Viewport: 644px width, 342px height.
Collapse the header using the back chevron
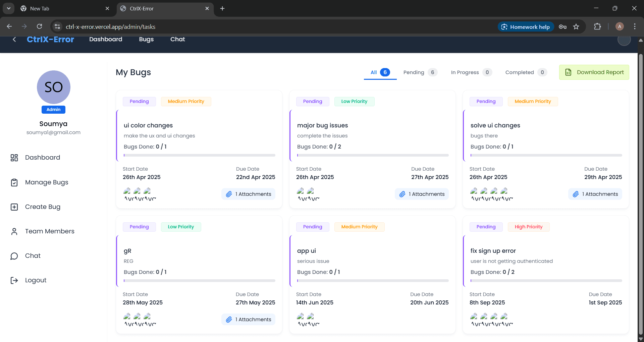coord(14,40)
